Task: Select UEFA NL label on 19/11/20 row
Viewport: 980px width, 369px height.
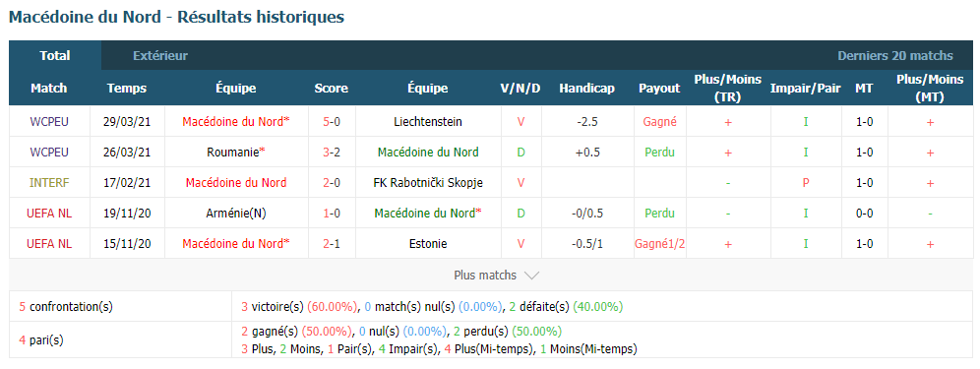Action: [x=49, y=214]
